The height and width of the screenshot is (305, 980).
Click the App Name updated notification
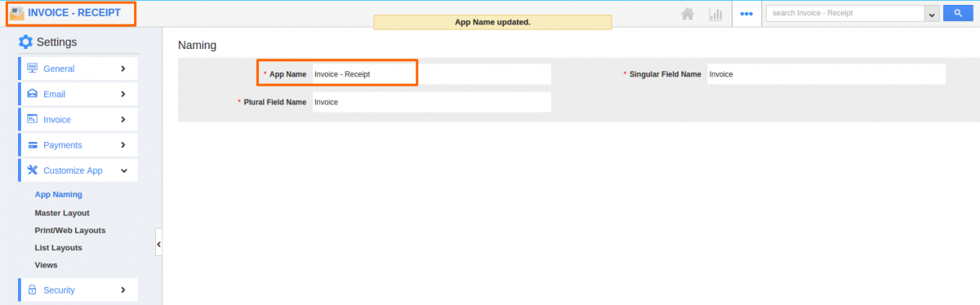point(492,22)
